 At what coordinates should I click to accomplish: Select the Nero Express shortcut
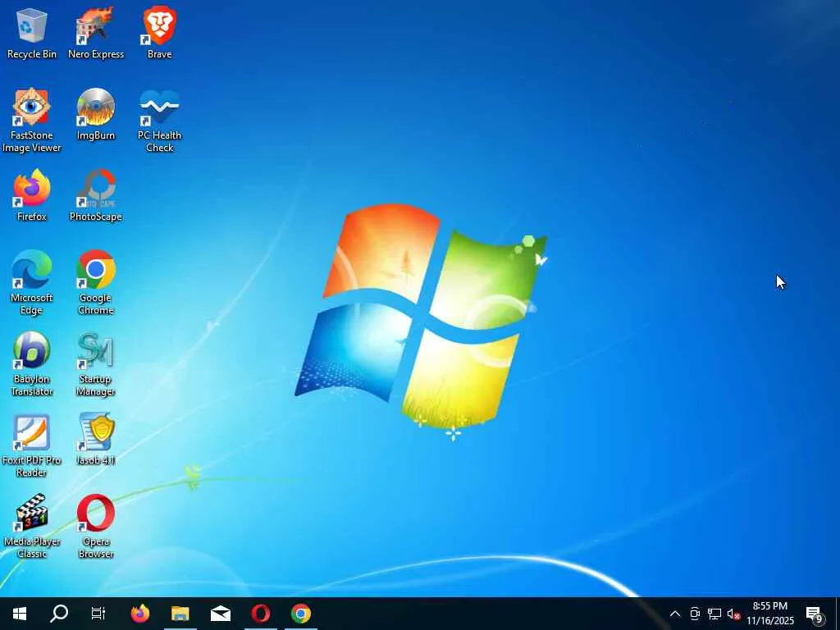coord(96,33)
